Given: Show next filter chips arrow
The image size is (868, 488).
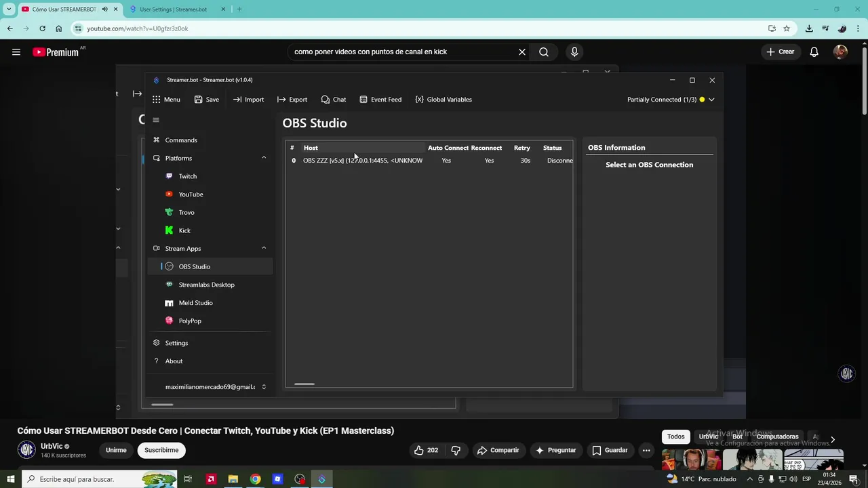Looking at the screenshot, I should tap(833, 439).
